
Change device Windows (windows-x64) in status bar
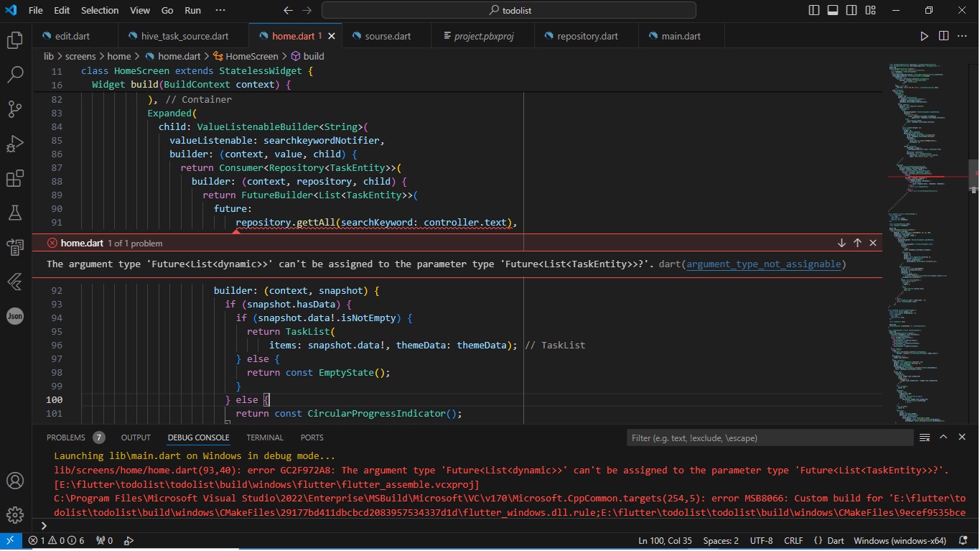pos(900,540)
